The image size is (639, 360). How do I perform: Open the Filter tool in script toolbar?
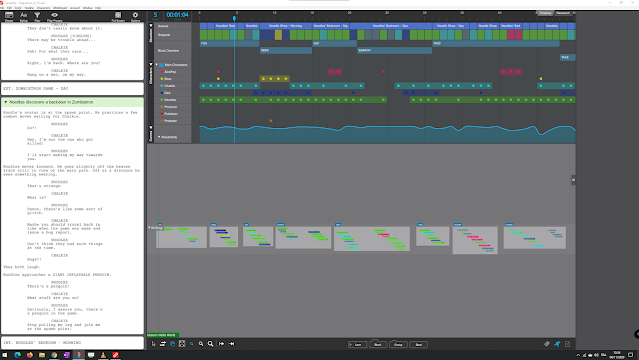tap(37, 16)
